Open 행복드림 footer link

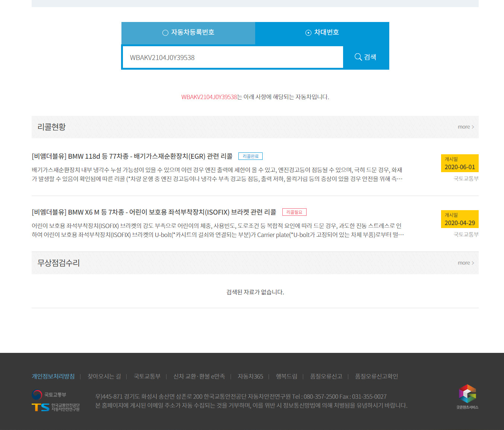click(x=286, y=376)
